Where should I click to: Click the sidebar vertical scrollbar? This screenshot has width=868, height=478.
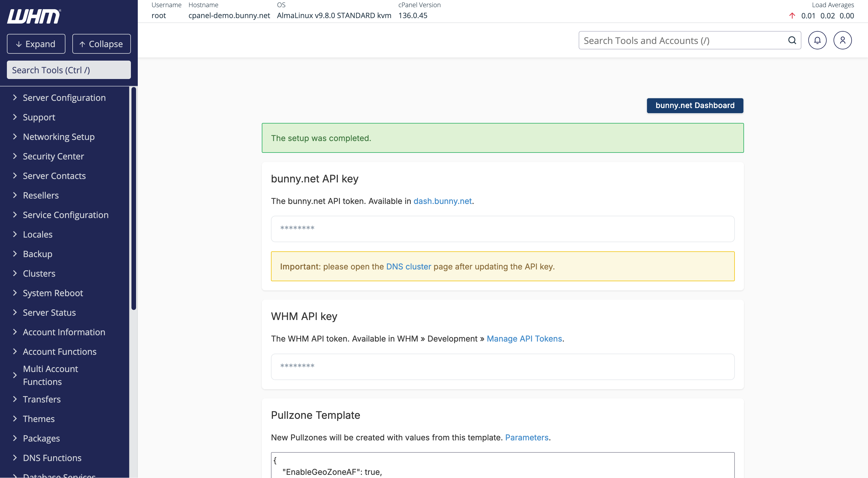point(133,198)
